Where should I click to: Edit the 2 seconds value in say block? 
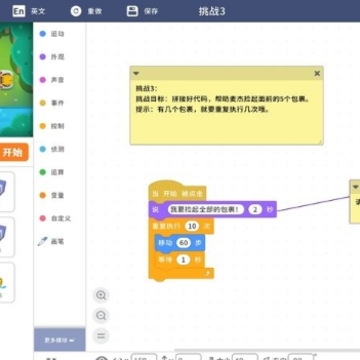[x=255, y=209]
